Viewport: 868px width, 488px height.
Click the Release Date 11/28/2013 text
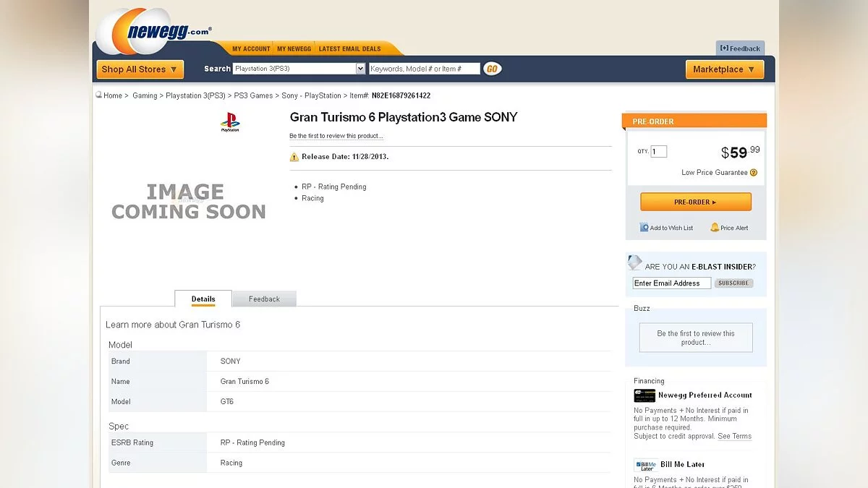(x=345, y=157)
